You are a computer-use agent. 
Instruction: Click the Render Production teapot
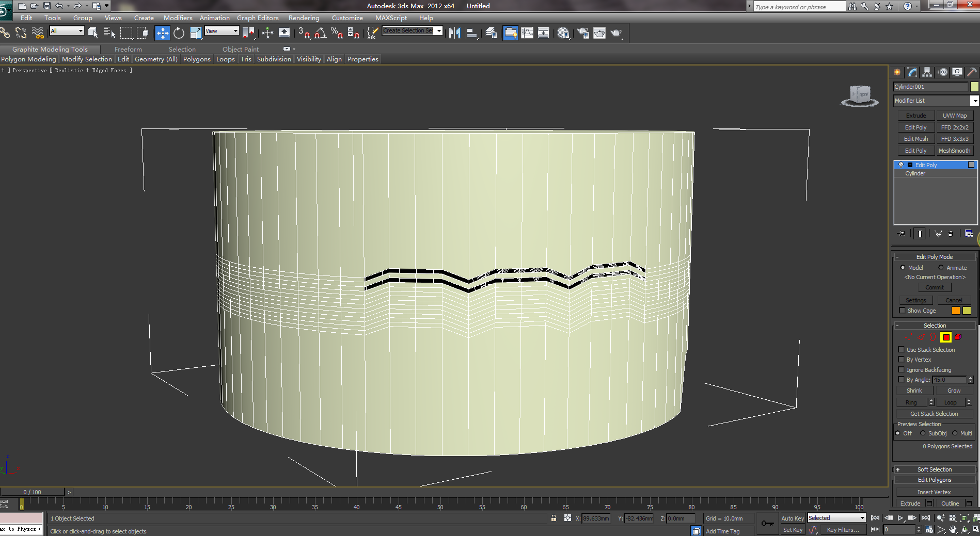point(617,33)
